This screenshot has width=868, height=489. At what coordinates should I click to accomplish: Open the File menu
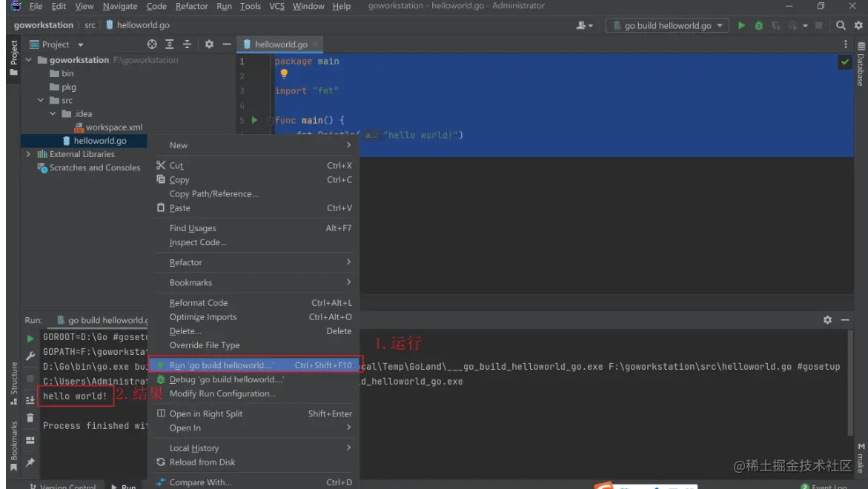[36, 6]
